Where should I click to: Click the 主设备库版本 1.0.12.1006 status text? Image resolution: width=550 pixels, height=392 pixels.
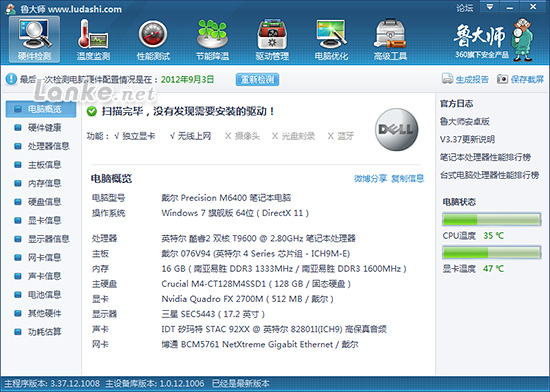pyautogui.click(x=155, y=384)
